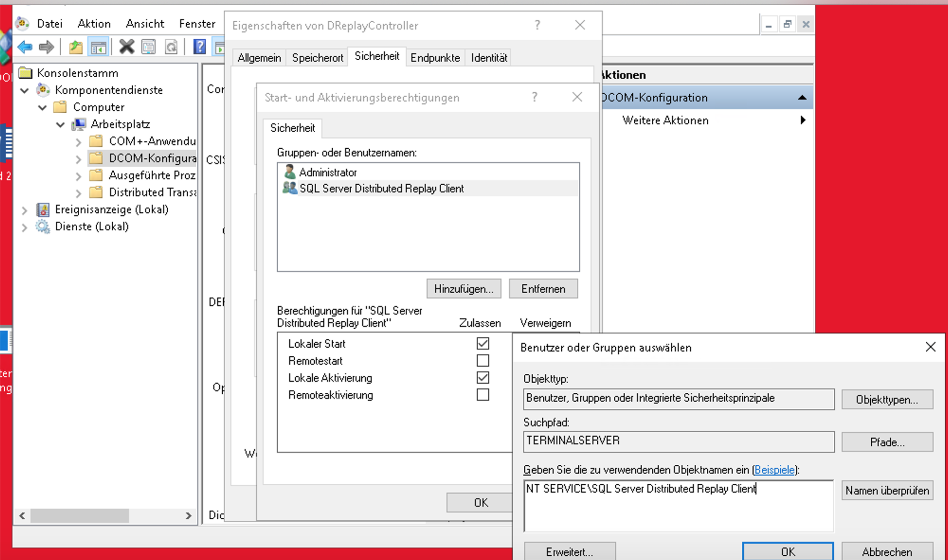
Task: Collapse the Arbeitsplatz tree node
Action: click(x=60, y=125)
